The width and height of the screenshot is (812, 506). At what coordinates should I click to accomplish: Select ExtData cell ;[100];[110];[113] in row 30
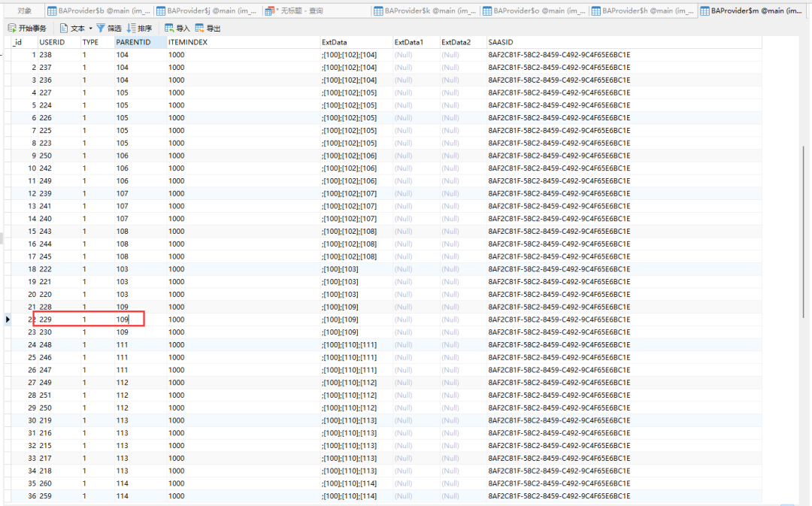[x=356, y=420]
